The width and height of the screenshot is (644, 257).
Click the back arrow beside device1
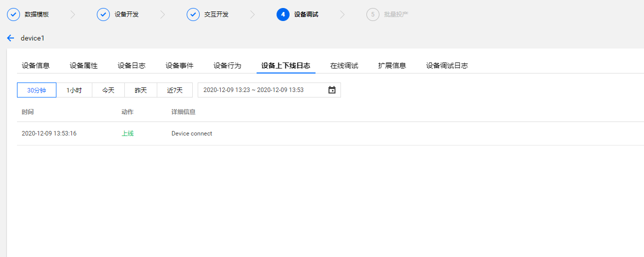(x=10, y=38)
